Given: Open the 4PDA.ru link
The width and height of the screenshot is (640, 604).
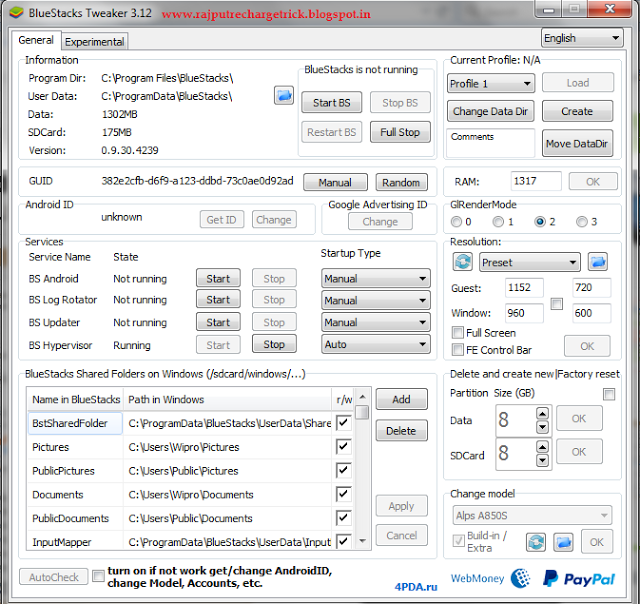Looking at the screenshot, I should 416,587.
